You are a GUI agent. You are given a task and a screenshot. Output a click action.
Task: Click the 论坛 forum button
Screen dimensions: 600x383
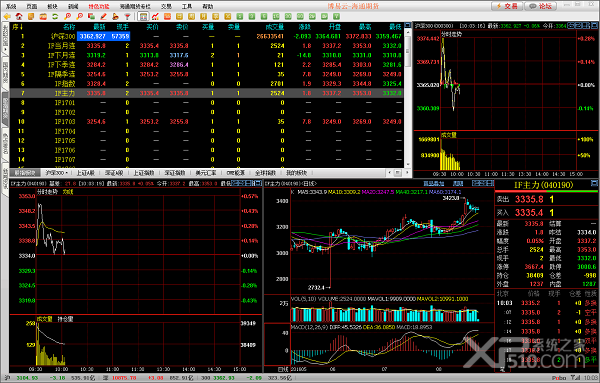pos(540,6)
